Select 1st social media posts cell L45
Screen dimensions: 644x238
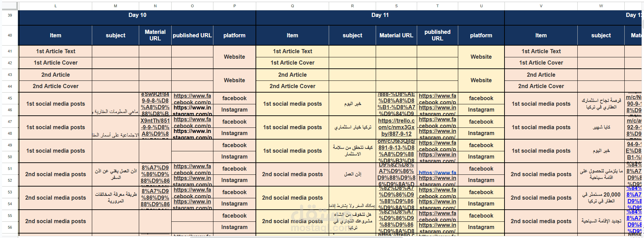55,104
